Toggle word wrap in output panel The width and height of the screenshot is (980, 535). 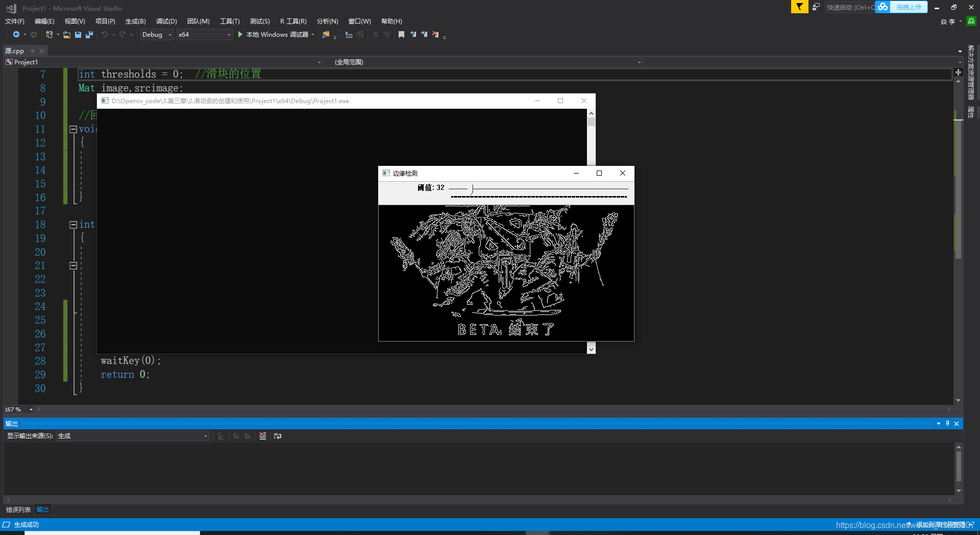pyautogui.click(x=278, y=436)
